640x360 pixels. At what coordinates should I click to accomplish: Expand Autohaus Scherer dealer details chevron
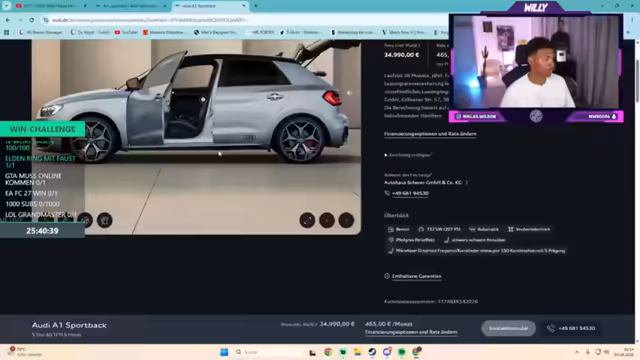[467, 182]
